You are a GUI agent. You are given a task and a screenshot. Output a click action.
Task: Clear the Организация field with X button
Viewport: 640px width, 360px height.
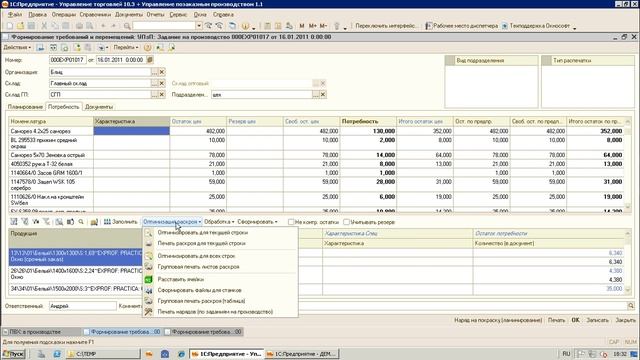click(162, 72)
